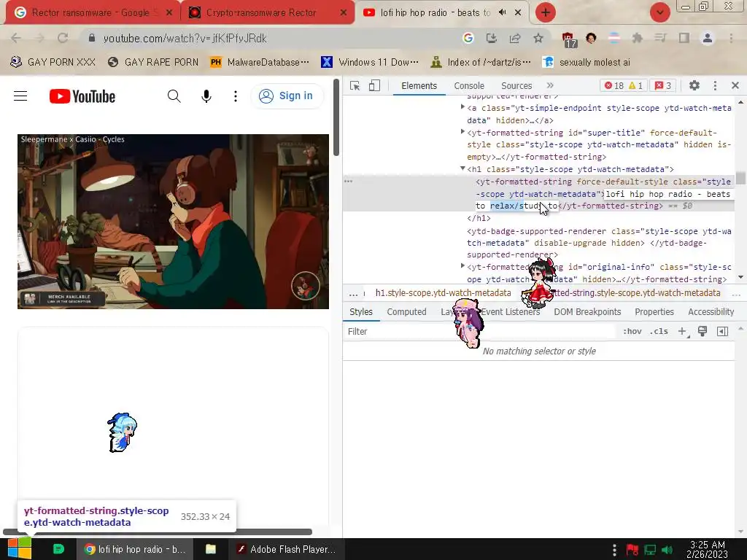Expand the original-info yt-formatted-string node
The width and height of the screenshot is (747, 560).
click(462, 266)
